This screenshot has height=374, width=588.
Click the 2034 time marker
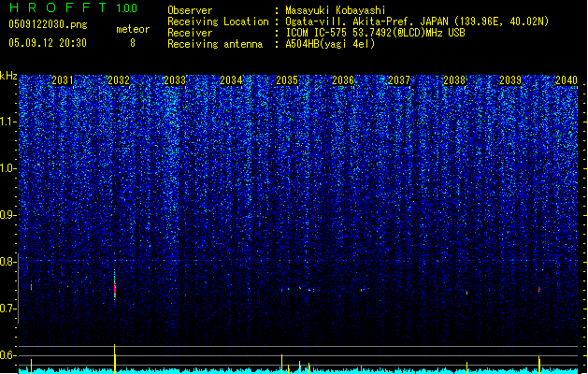231,79
